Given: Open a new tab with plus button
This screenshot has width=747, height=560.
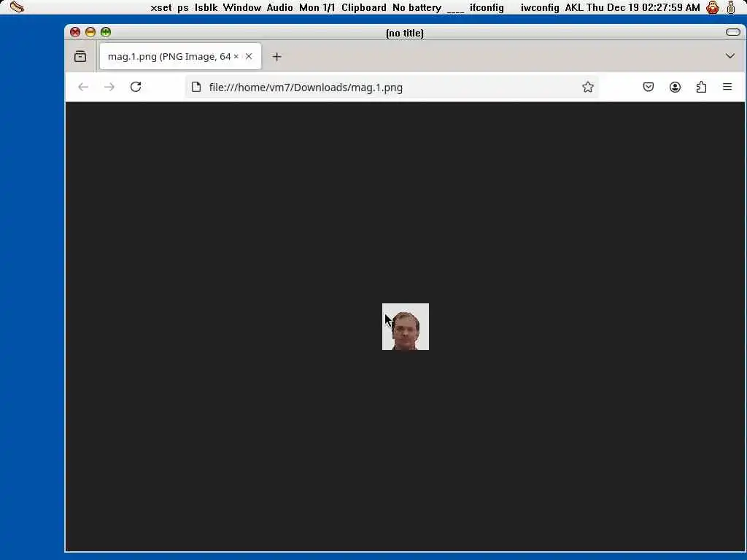Looking at the screenshot, I should [x=276, y=57].
